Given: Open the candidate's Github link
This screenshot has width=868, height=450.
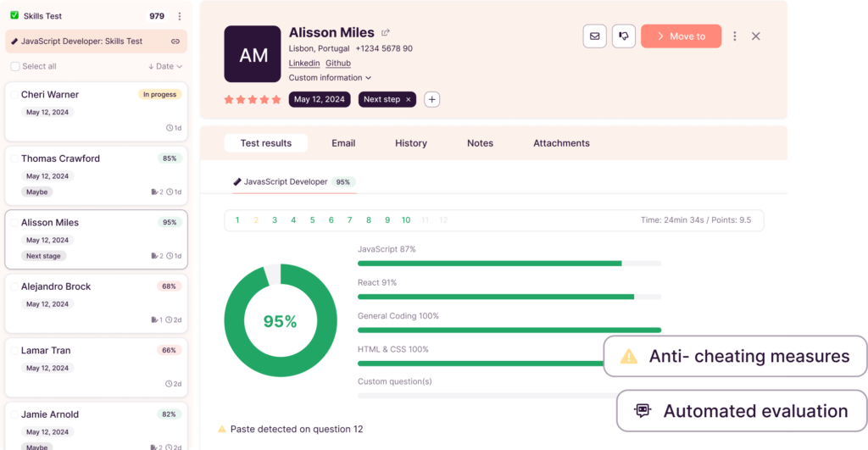Looking at the screenshot, I should point(338,64).
